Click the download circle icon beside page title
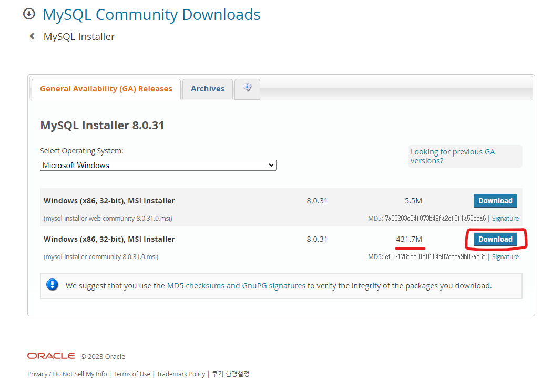Image resolution: width=542 pixels, height=392 pixels. [x=29, y=14]
